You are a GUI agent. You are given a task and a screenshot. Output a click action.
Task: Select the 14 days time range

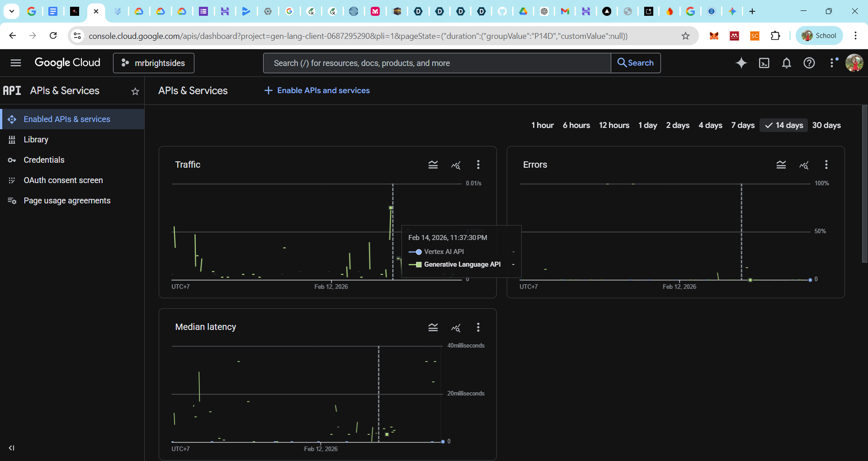(784, 125)
